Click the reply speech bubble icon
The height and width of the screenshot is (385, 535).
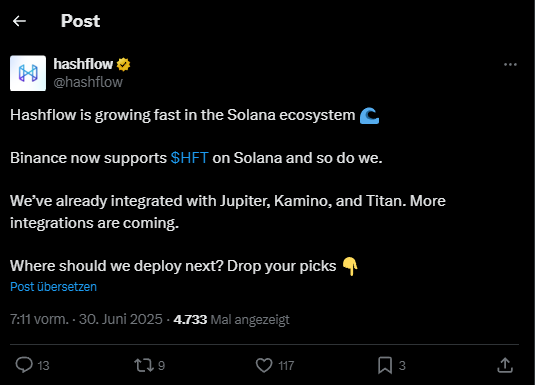pos(24,365)
